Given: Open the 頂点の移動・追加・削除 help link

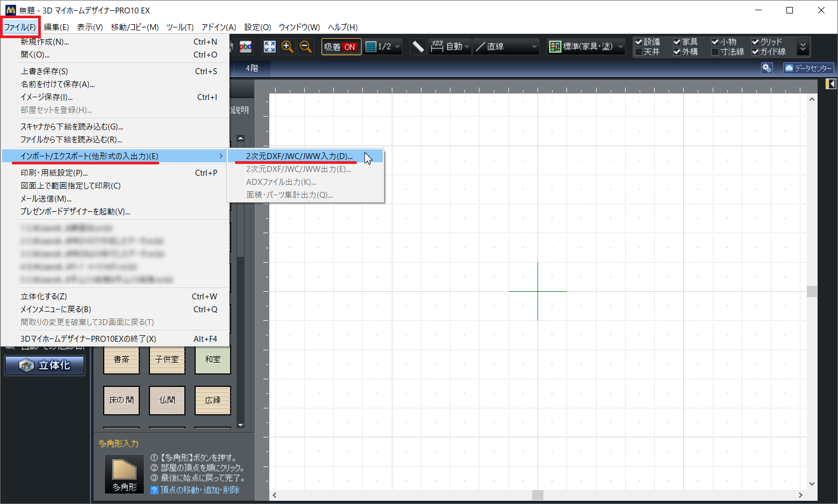Looking at the screenshot, I should point(199,490).
